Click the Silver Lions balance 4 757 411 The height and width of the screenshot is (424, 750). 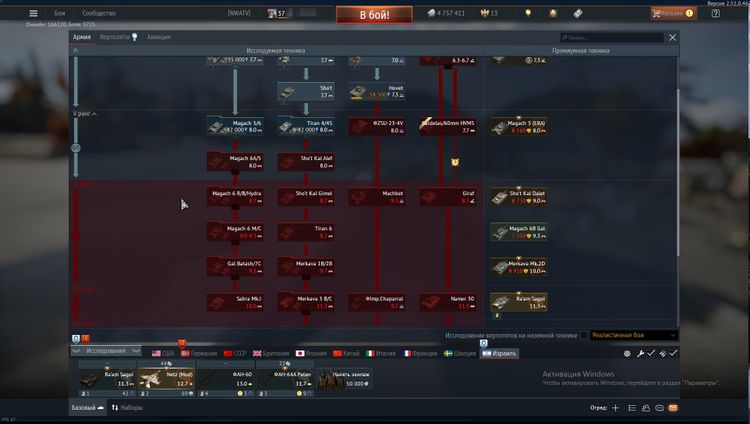pyautogui.click(x=446, y=13)
